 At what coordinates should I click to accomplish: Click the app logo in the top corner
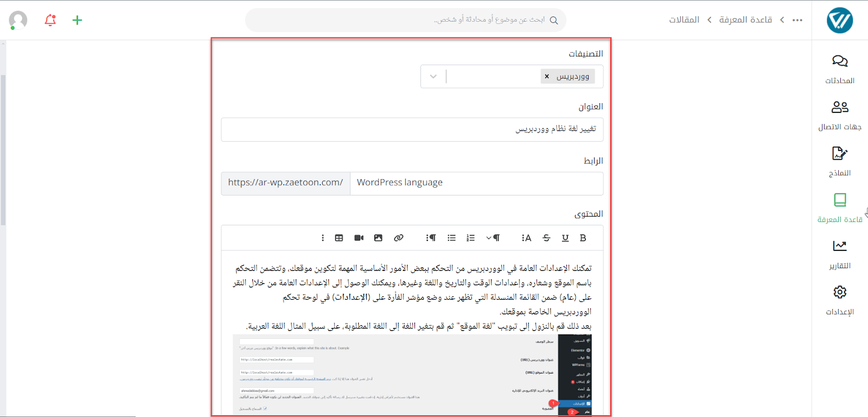(840, 20)
